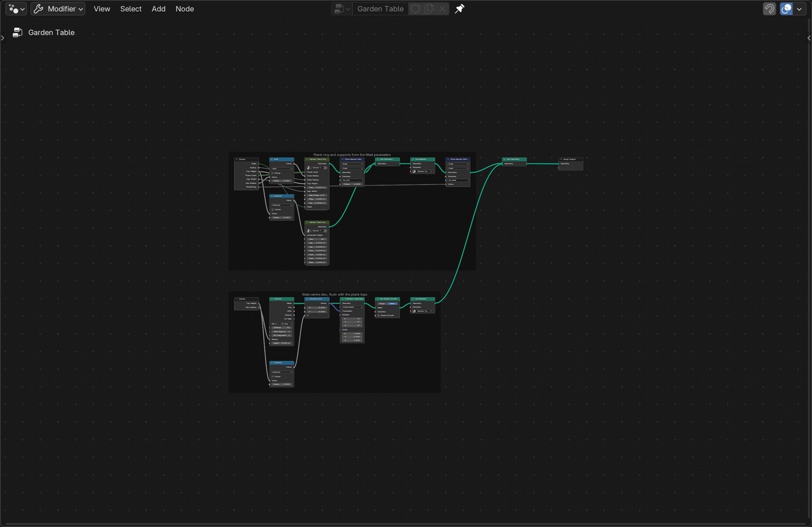Viewport: 812px width, 527px height.
Task: Open the N-Gon fill type dropdown in Cylinder node
Action: pyautogui.click(x=286, y=324)
